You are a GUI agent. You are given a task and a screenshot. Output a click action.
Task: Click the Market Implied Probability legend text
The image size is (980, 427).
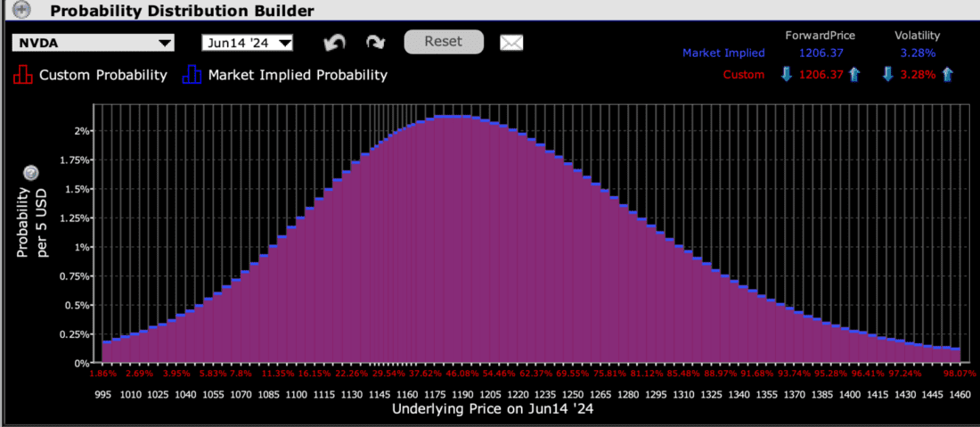pyautogui.click(x=298, y=76)
